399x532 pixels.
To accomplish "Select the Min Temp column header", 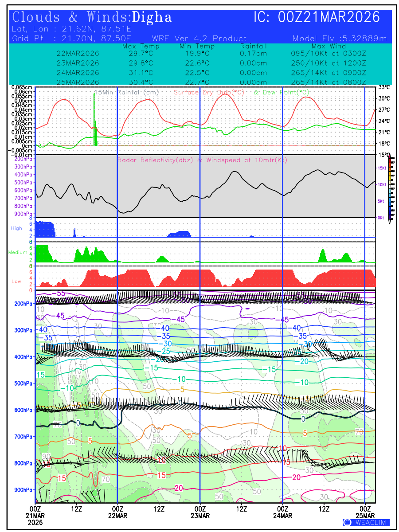I will [197, 46].
